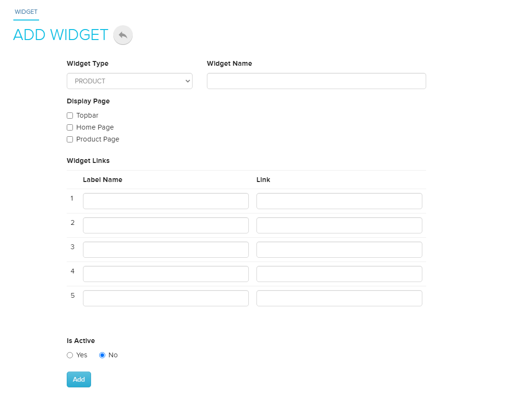Click the Label Name field in row 1
Screen dimensions: 532x404
tap(166, 201)
